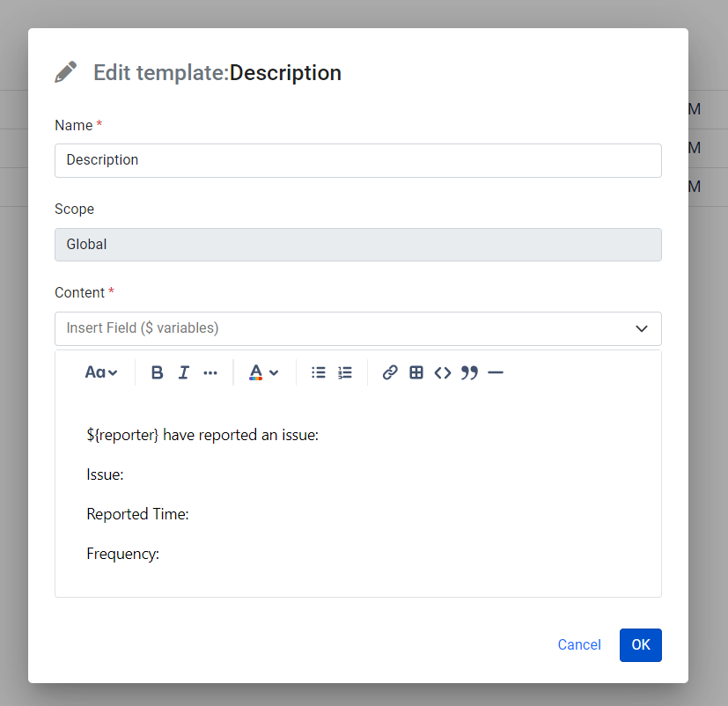728x706 pixels.
Task: Toggle bold formatting in the editor toolbar
Action: [157, 372]
